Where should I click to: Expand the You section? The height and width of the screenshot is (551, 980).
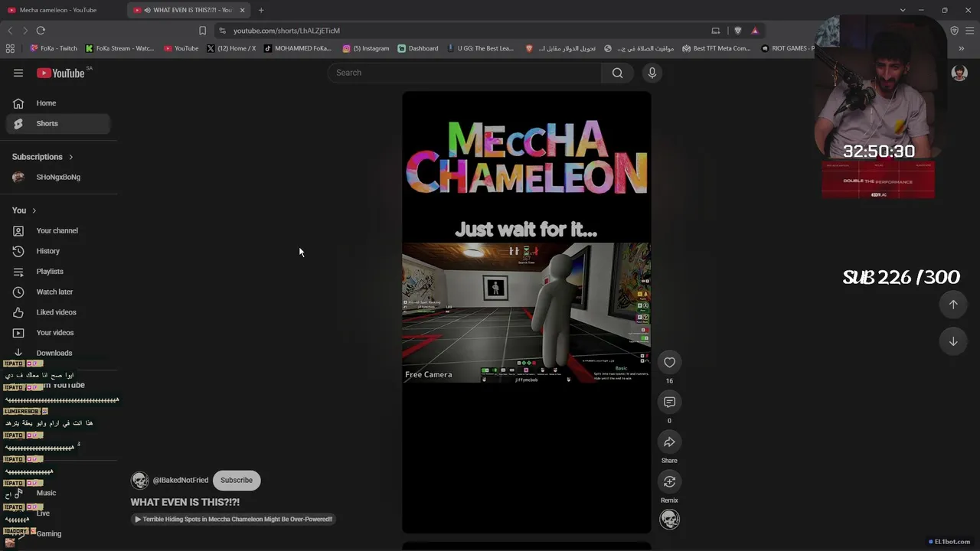tap(24, 210)
